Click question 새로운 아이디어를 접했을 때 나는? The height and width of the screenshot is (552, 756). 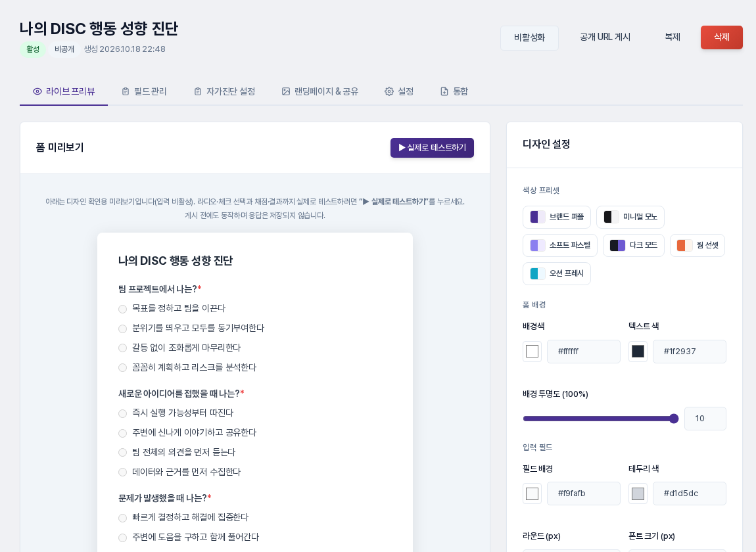click(x=179, y=394)
